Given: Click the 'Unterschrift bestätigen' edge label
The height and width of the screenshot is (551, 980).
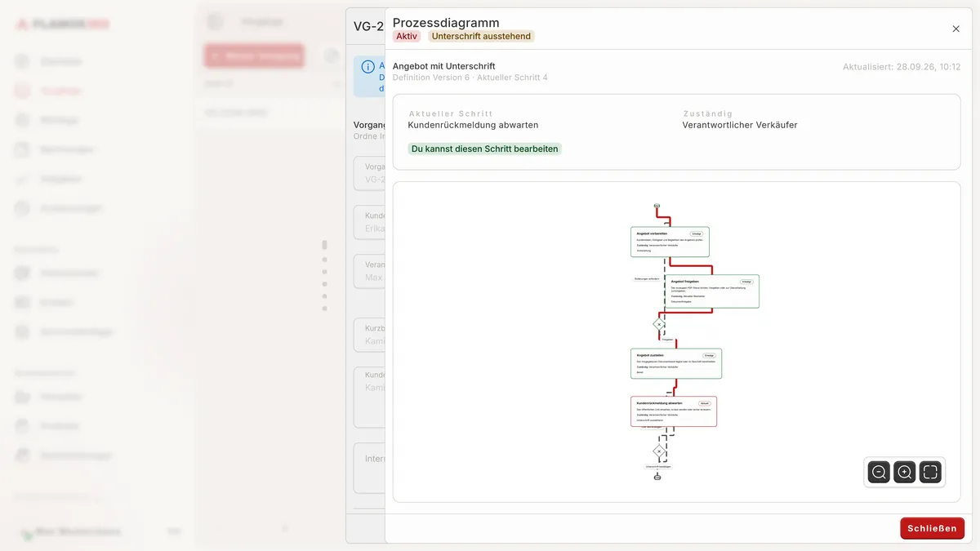Looking at the screenshot, I should (x=658, y=467).
